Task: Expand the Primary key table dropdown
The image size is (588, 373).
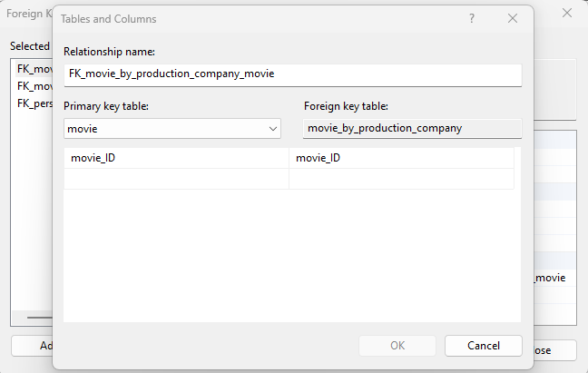Action: pyautogui.click(x=273, y=129)
